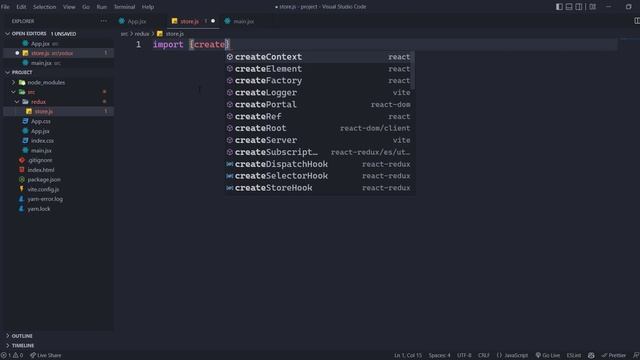The image size is (640, 360).
Task: Choose createElement suggestion
Action: (x=319, y=69)
